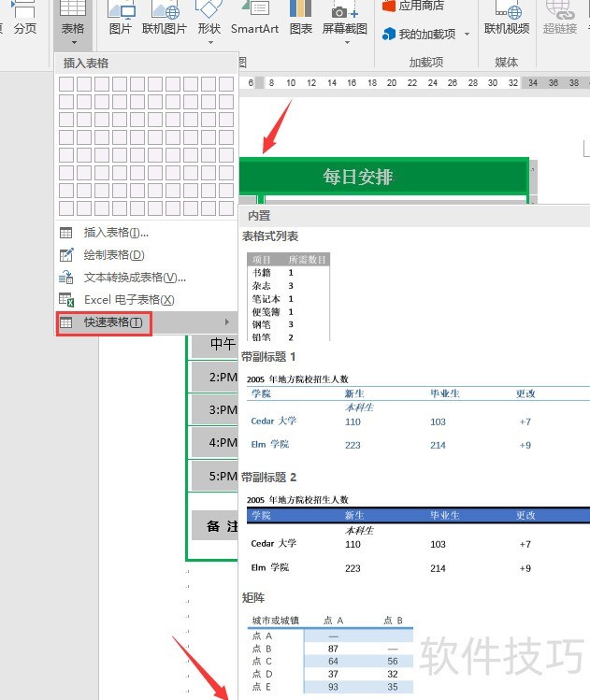Image resolution: width=590 pixels, height=700 pixels.
Task: Click the 绘制表格 pencil icon
Action: pyautogui.click(x=66, y=255)
